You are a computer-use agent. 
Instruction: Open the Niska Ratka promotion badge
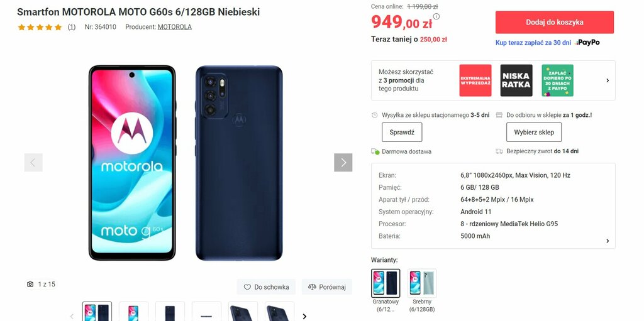pos(516,80)
